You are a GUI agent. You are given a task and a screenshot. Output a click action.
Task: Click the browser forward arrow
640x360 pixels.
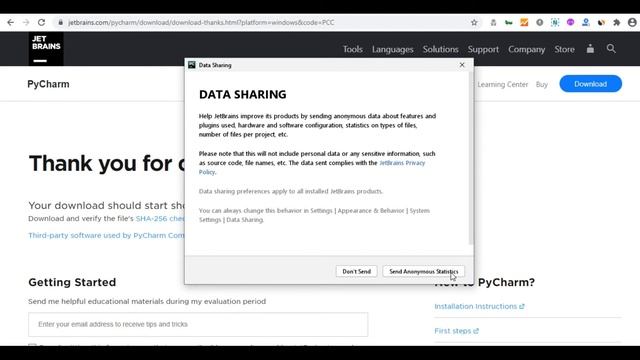point(26,22)
